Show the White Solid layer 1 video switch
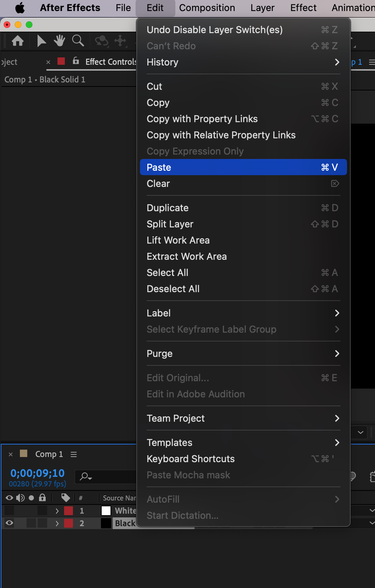The width and height of the screenshot is (375, 588). click(x=10, y=511)
